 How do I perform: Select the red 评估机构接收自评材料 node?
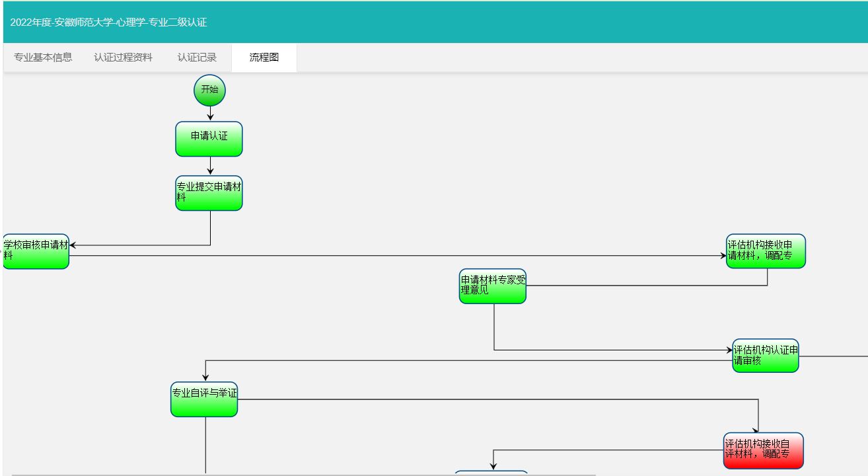tap(763, 450)
